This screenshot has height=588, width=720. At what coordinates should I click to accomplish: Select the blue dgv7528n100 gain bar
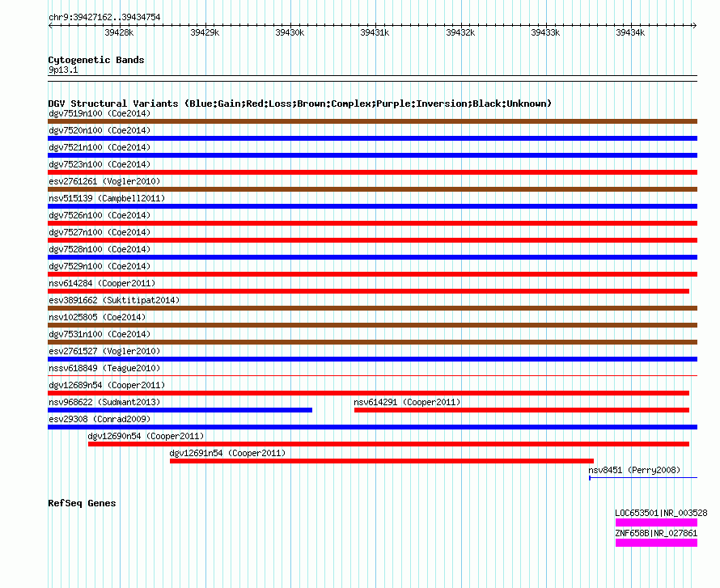(372, 257)
